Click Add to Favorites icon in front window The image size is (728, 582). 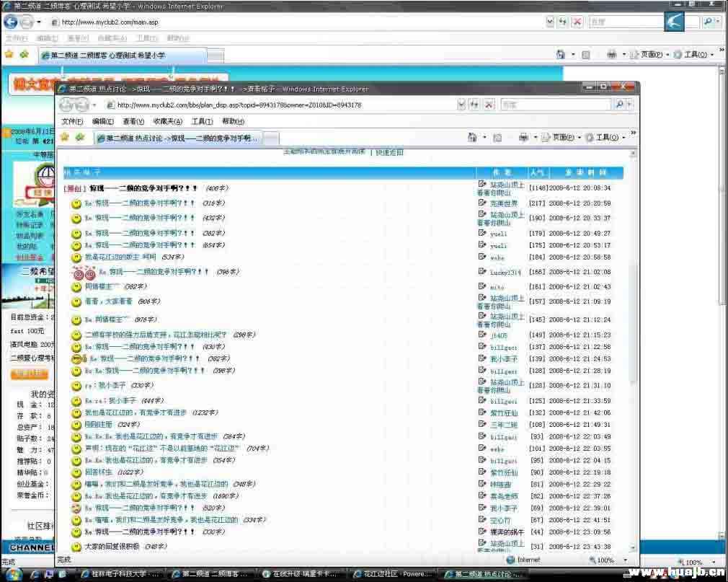pyautogui.click(x=79, y=137)
